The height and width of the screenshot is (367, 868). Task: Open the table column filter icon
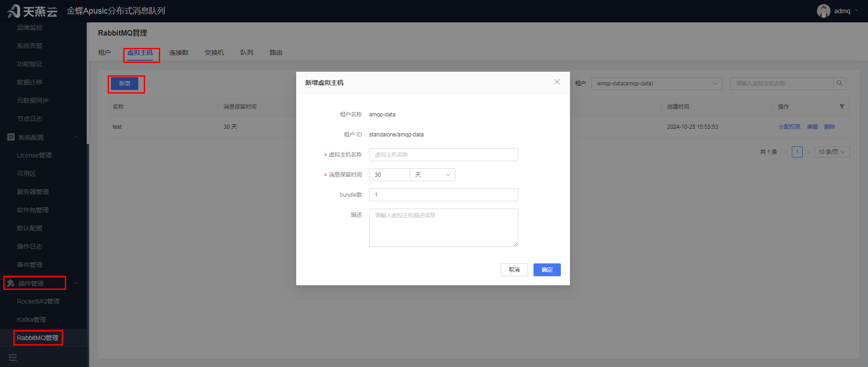(x=842, y=106)
